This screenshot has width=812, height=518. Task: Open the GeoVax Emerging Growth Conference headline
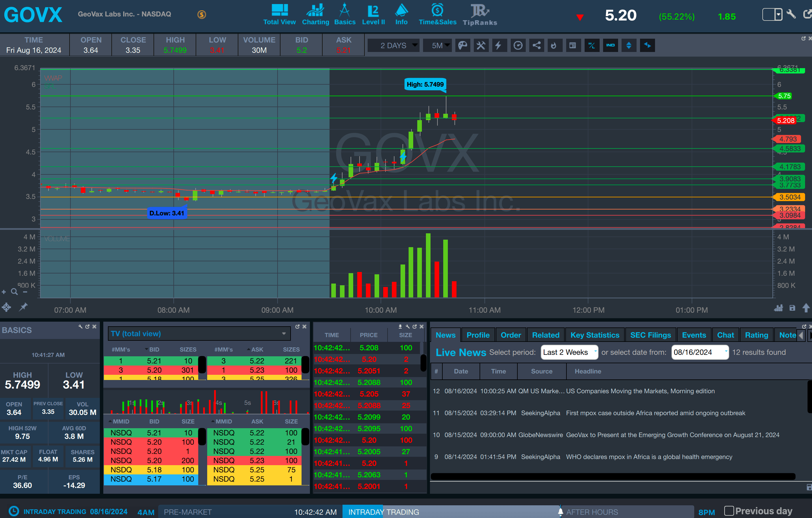click(x=672, y=435)
